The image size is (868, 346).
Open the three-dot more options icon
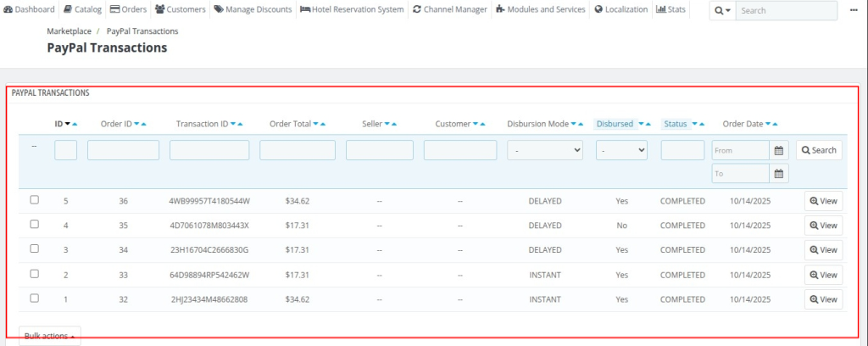tap(853, 10)
